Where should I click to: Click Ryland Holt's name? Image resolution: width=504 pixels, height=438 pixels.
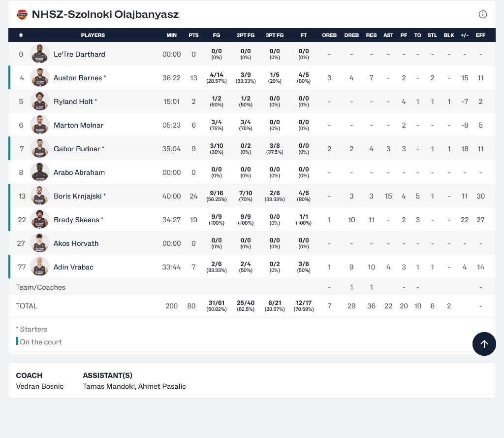(x=73, y=101)
